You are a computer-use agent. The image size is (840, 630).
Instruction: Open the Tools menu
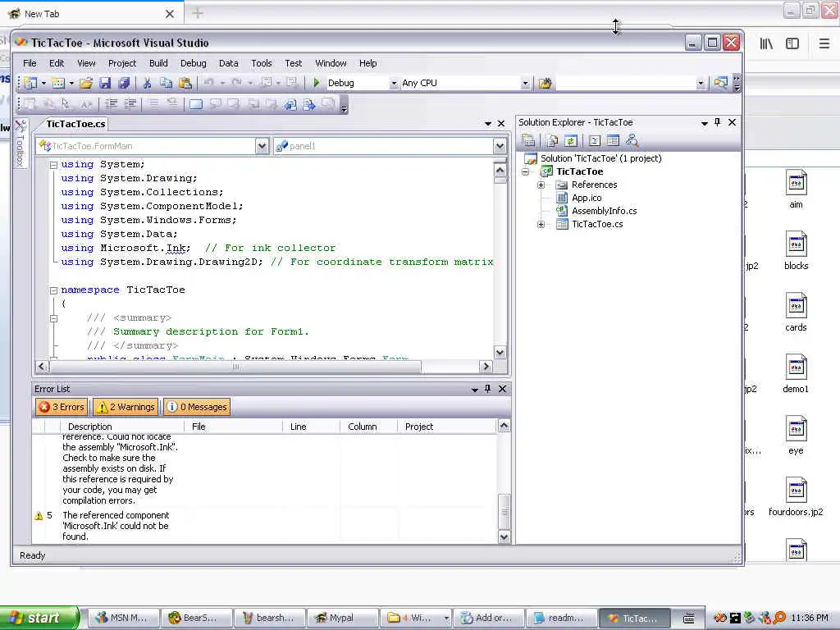262,63
